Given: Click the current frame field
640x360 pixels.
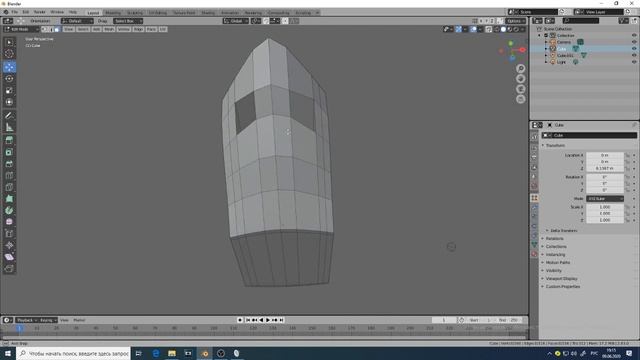Looking at the screenshot, I should (x=444, y=320).
